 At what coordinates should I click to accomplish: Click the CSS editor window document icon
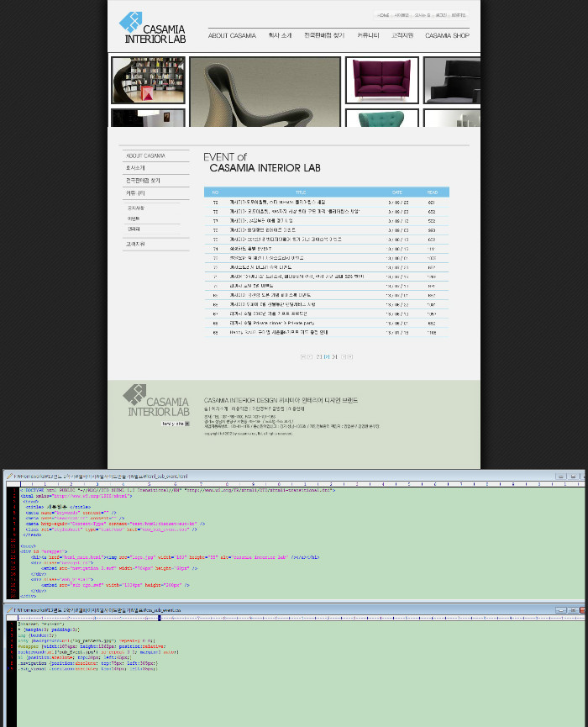(x=10, y=609)
